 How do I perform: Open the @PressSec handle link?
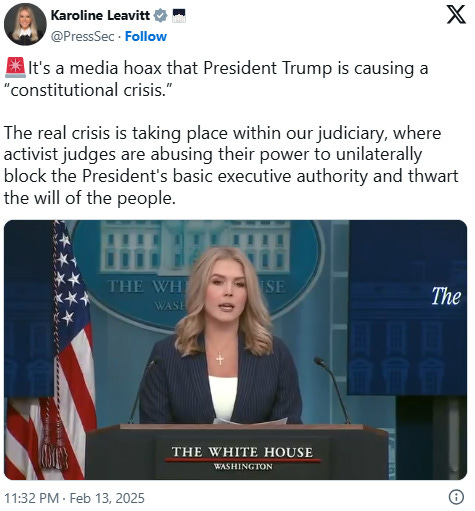point(82,36)
